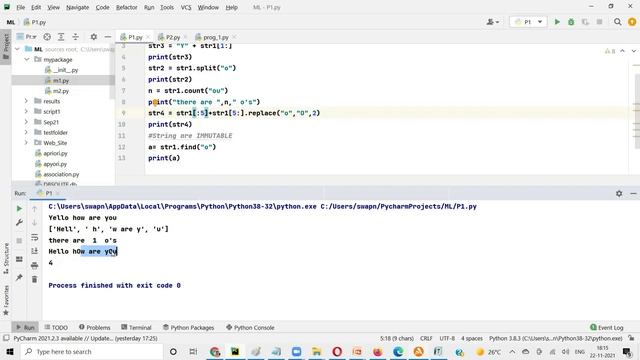Toggle scroll to end icon in Run console
The width and height of the screenshot is (640, 360).
(x=35, y=251)
